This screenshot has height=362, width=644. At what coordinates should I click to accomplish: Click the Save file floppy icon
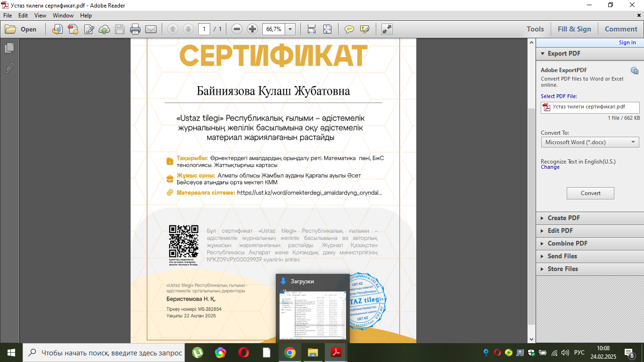coord(120,29)
